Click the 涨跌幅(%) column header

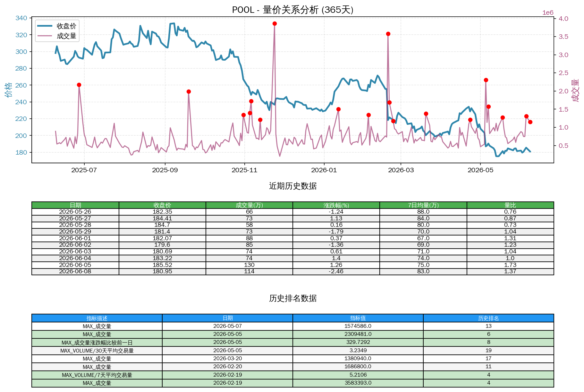336,205
